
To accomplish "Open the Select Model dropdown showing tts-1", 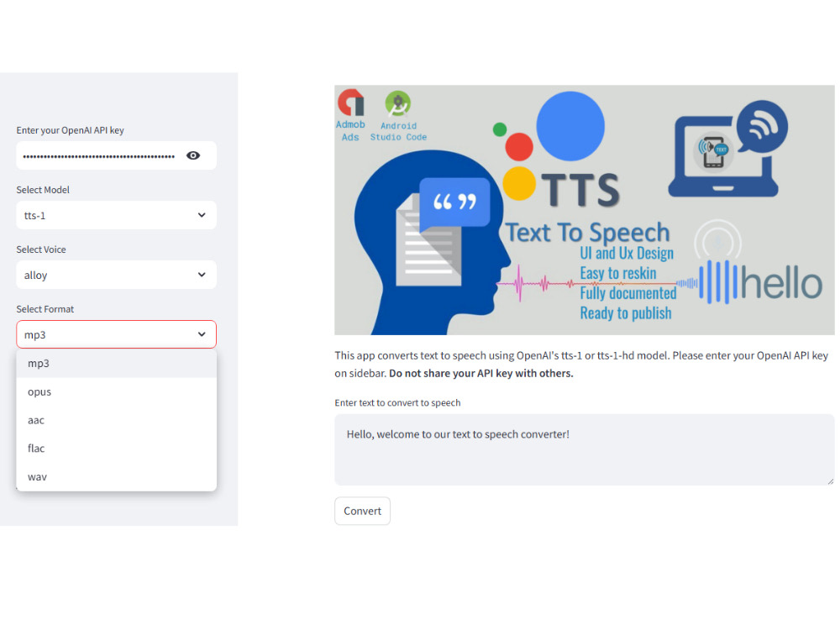I will click(x=116, y=215).
